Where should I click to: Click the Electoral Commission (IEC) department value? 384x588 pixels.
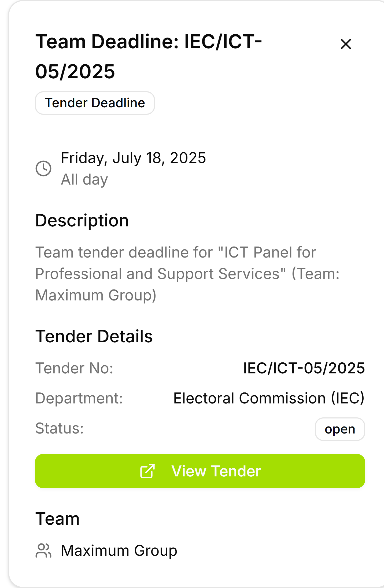tap(269, 398)
